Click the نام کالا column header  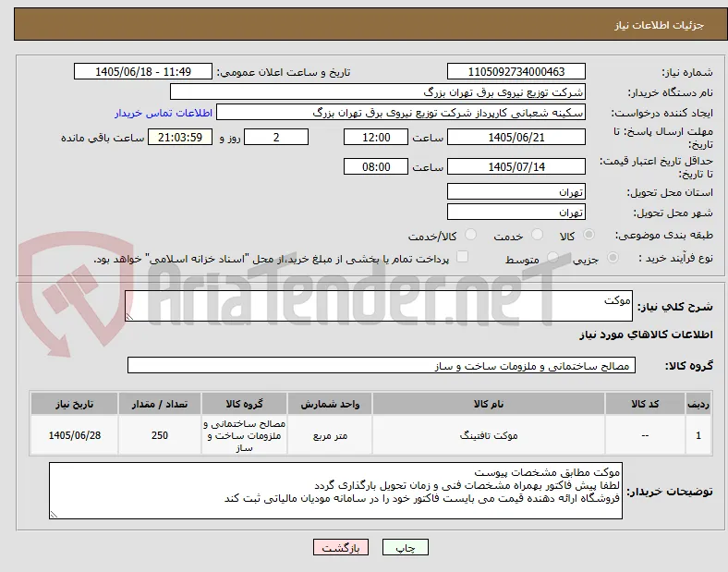(x=489, y=404)
